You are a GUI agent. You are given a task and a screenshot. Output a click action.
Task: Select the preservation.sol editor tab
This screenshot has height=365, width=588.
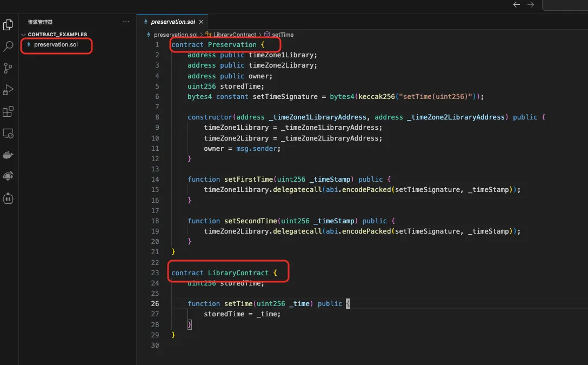(172, 22)
